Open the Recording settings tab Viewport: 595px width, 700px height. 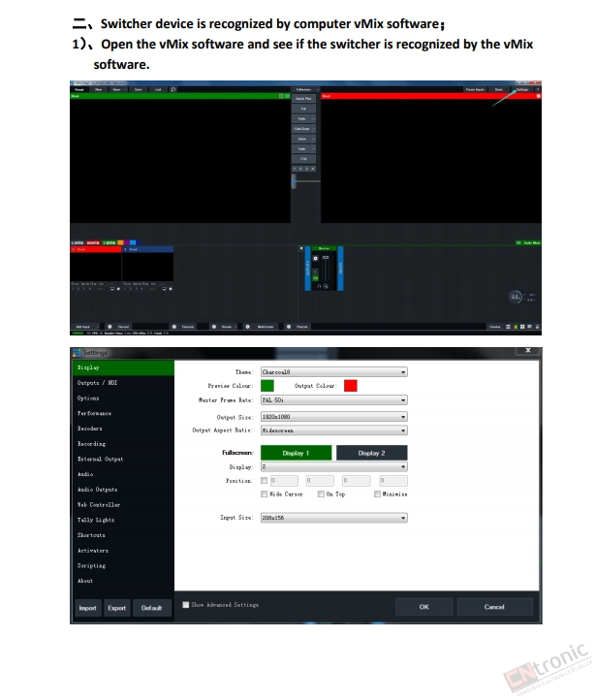pos(123,444)
